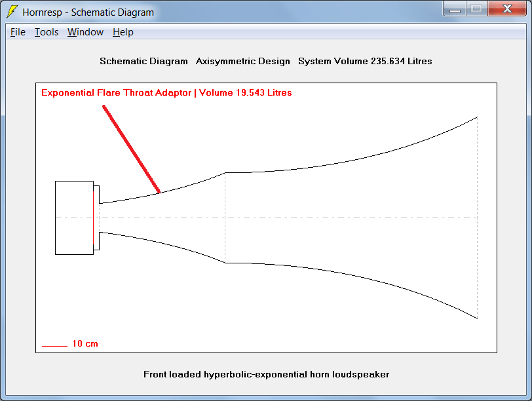Image resolution: width=532 pixels, height=401 pixels.
Task: Click the '10 cm' scale label
Action: 85,343
